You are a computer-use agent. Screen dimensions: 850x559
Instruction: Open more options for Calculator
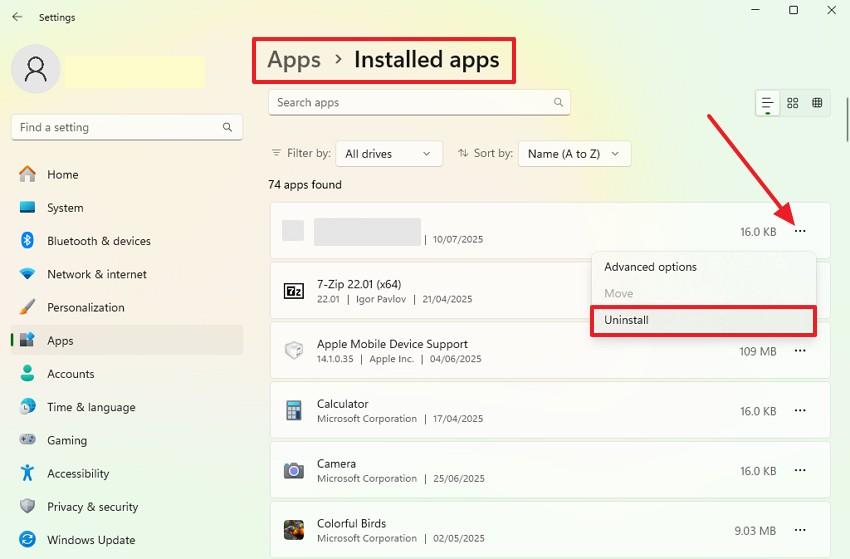click(x=800, y=410)
